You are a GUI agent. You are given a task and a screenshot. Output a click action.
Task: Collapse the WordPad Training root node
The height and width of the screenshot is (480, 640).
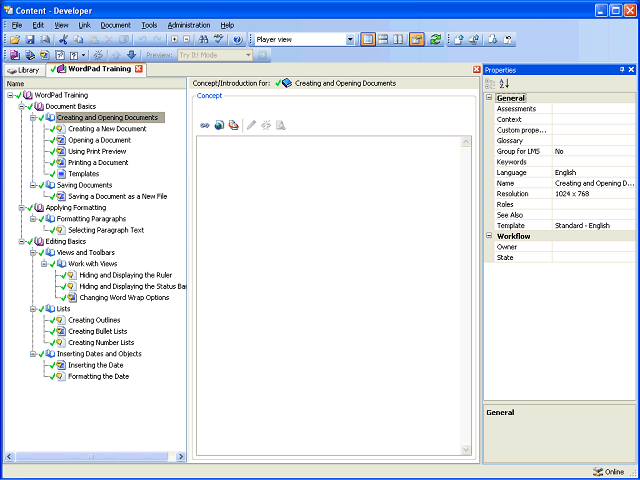pos(10,95)
